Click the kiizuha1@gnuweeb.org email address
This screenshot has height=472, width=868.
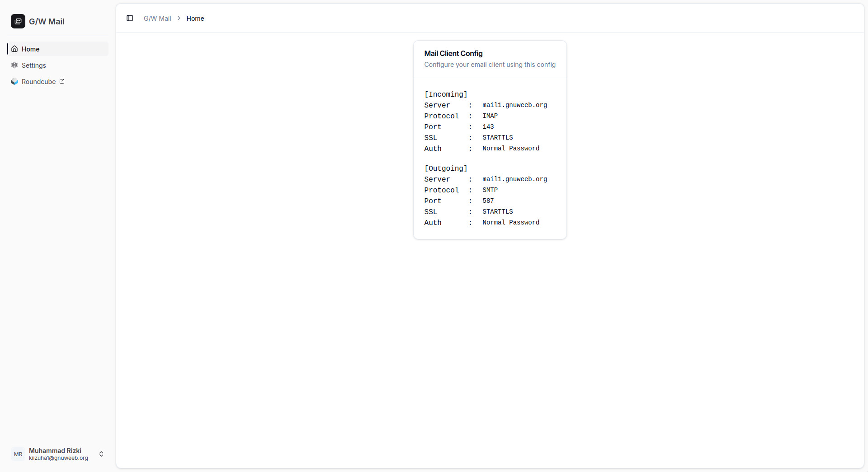pyautogui.click(x=58, y=458)
